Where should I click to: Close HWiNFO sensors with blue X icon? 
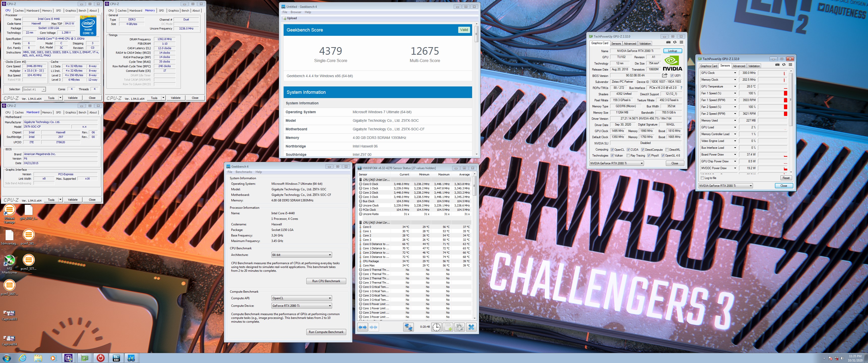tap(471, 327)
